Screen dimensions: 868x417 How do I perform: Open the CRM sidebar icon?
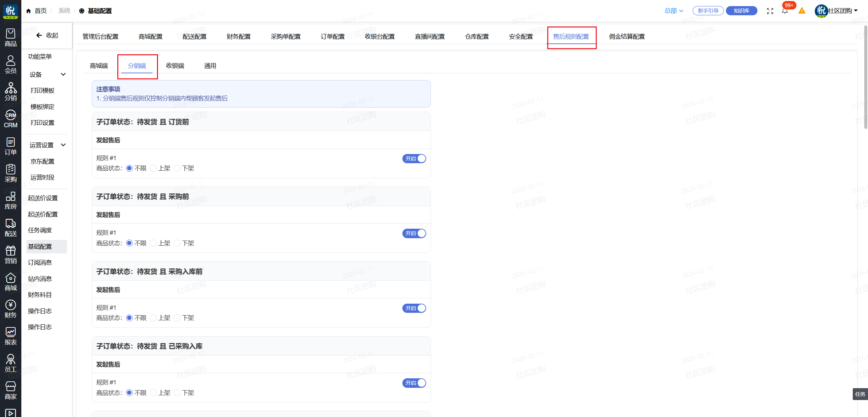(x=11, y=119)
